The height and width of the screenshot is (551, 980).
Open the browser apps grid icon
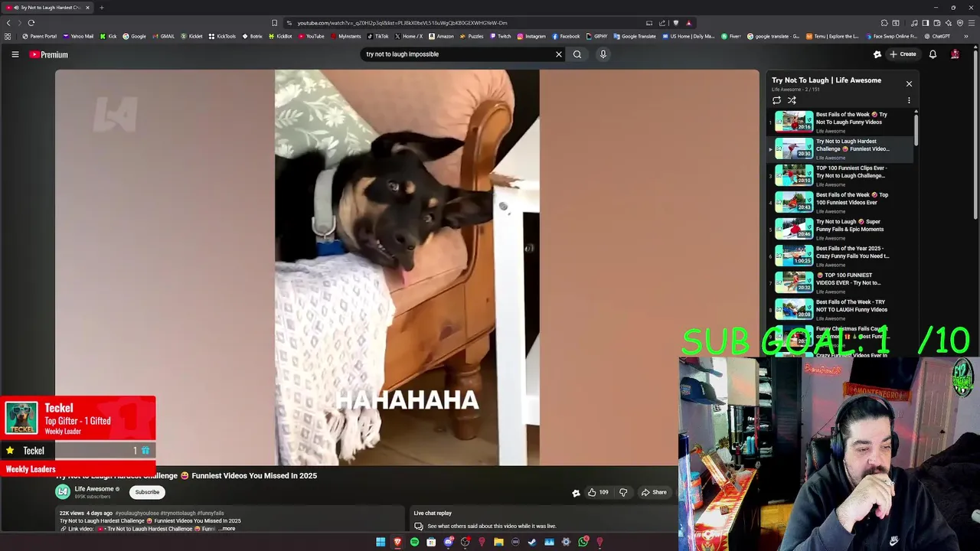coord(8,36)
